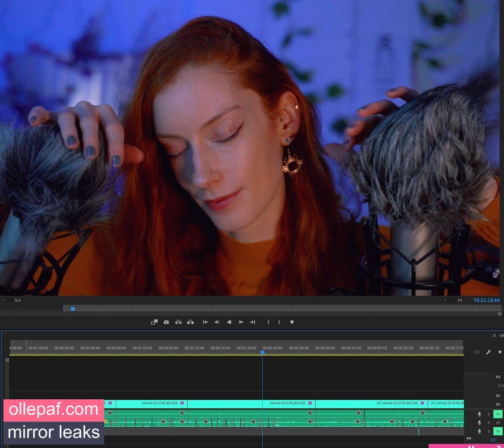Enable voice-over record on the second audio track

tap(479, 423)
